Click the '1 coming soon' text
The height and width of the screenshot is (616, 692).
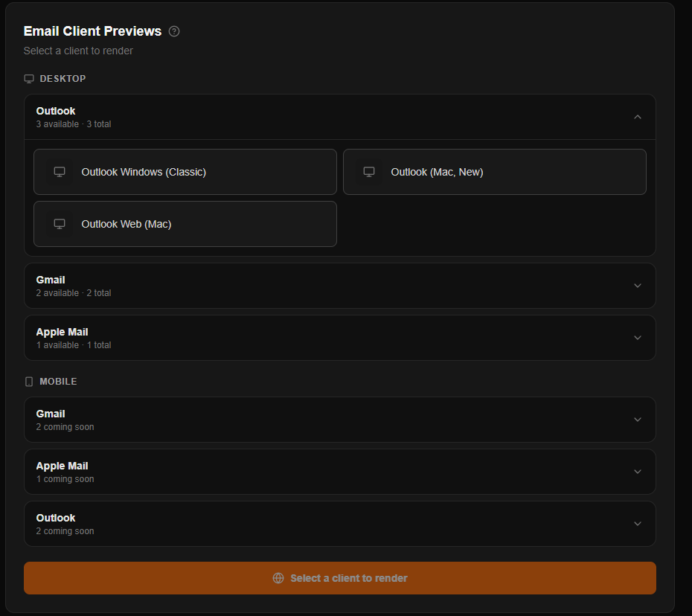[x=65, y=479]
